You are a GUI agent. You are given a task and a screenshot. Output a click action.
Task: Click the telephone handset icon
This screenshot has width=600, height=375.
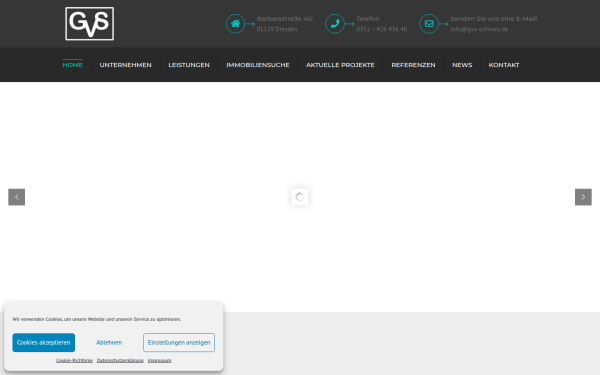point(335,24)
